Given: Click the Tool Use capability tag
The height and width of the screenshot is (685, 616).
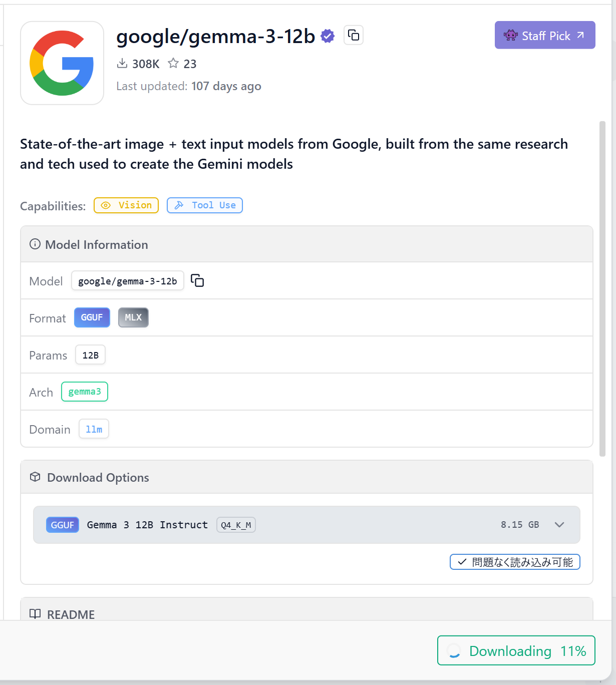Looking at the screenshot, I should (204, 205).
